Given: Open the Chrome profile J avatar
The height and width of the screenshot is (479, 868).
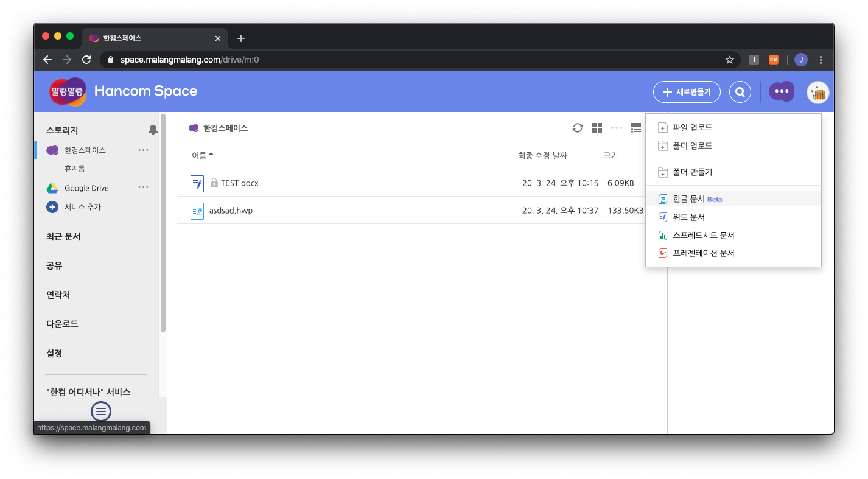Looking at the screenshot, I should (x=801, y=60).
